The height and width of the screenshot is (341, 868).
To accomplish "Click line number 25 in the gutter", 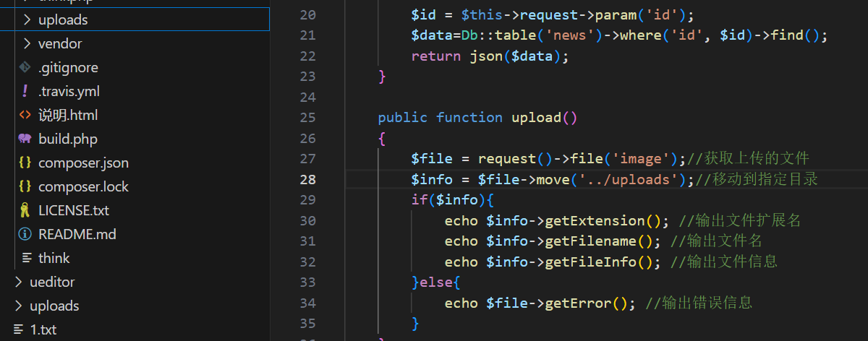I will coord(307,118).
